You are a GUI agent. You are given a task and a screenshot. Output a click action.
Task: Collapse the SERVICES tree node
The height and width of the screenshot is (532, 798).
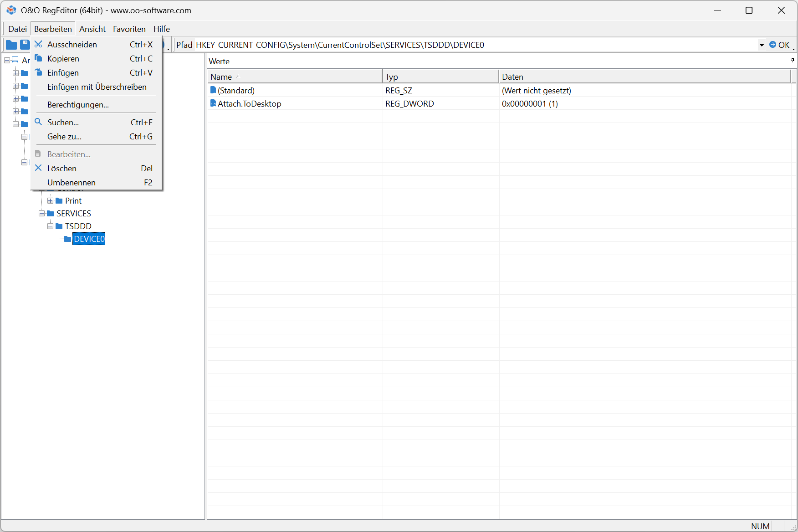pyautogui.click(x=42, y=214)
